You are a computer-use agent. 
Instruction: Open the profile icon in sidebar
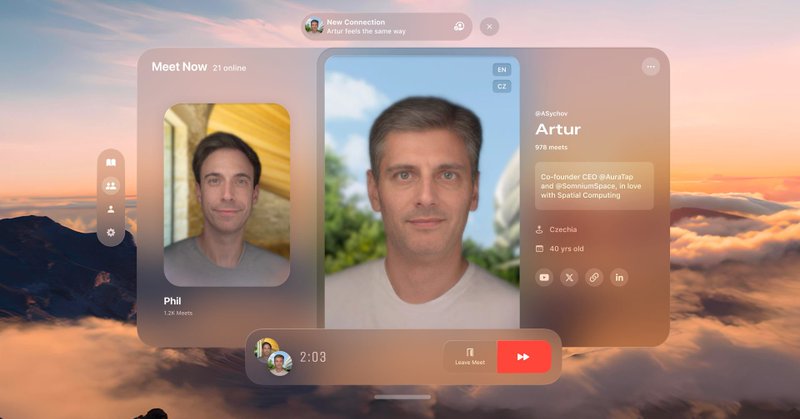pos(111,209)
